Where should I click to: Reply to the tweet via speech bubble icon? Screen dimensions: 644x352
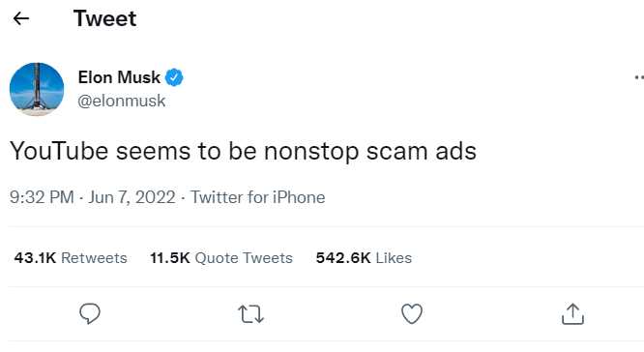[90, 313]
